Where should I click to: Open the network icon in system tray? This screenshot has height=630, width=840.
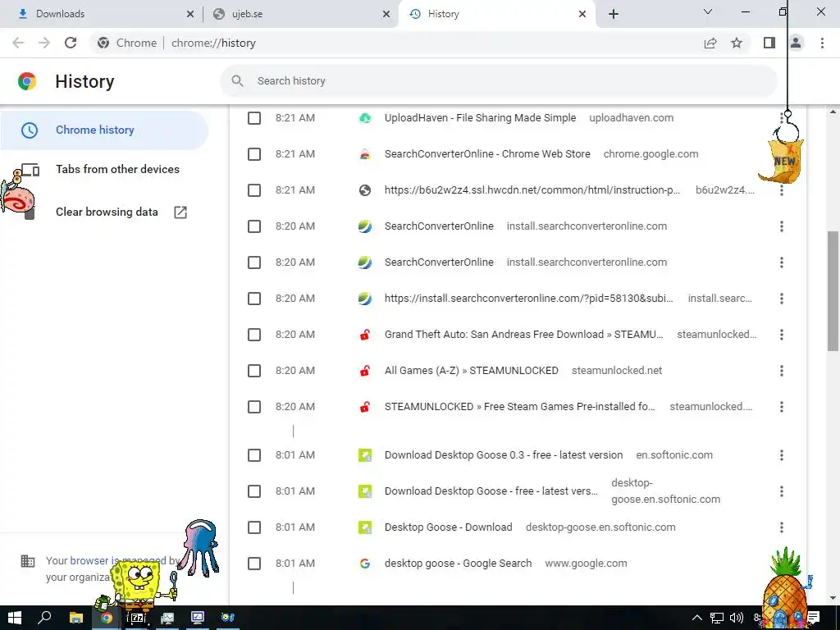click(717, 618)
